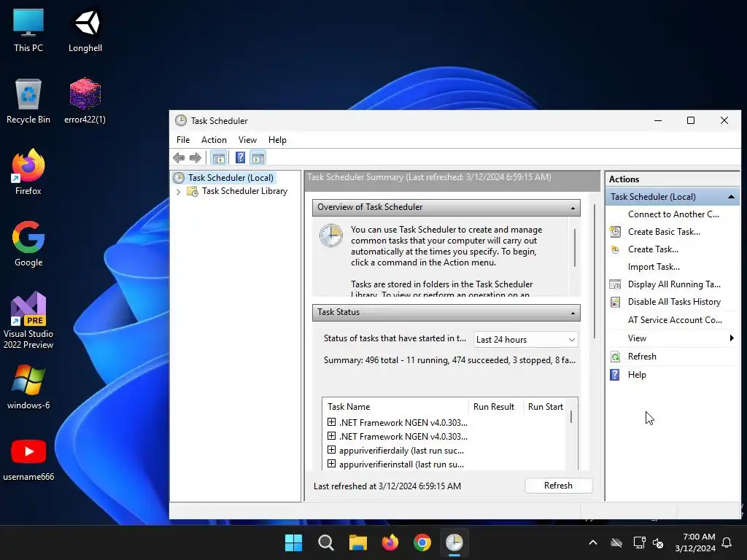Expand the appuriverifierinstall task row
The height and width of the screenshot is (560, 747).
click(332, 463)
